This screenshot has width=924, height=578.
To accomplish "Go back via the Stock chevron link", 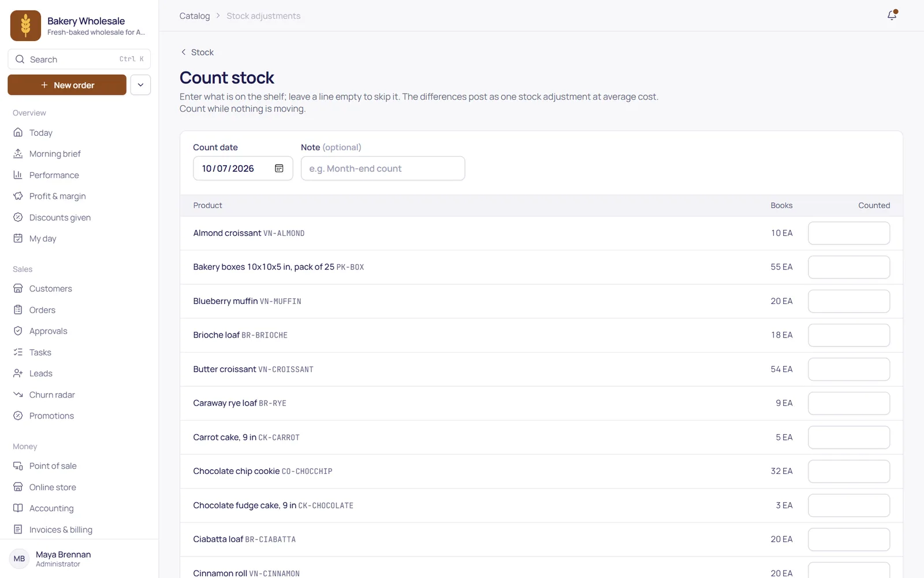I will pyautogui.click(x=197, y=52).
